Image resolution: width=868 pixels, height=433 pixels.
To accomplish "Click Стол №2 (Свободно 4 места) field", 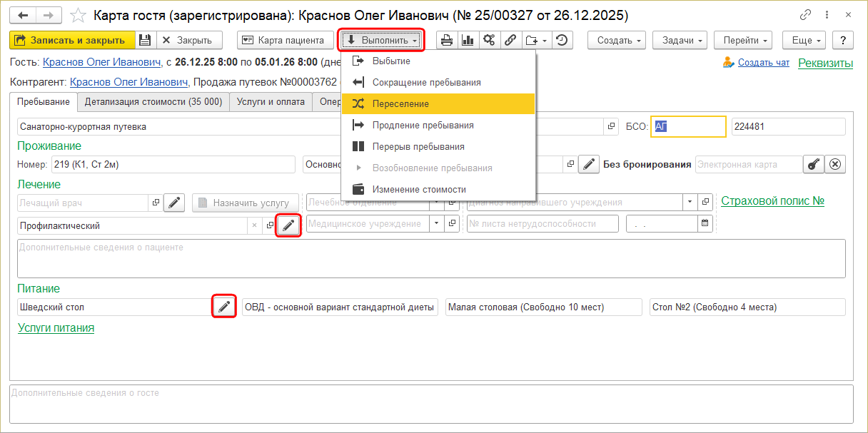I will pos(747,307).
